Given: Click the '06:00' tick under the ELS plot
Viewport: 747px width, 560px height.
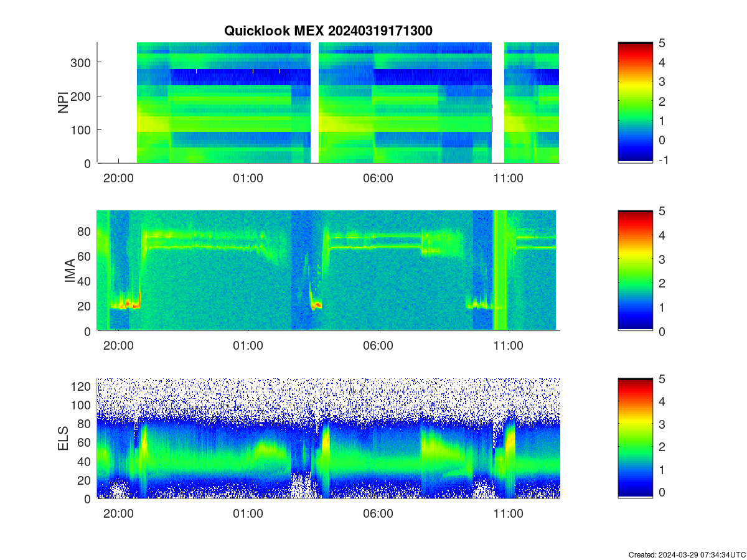Looking at the screenshot, I should click(378, 513).
